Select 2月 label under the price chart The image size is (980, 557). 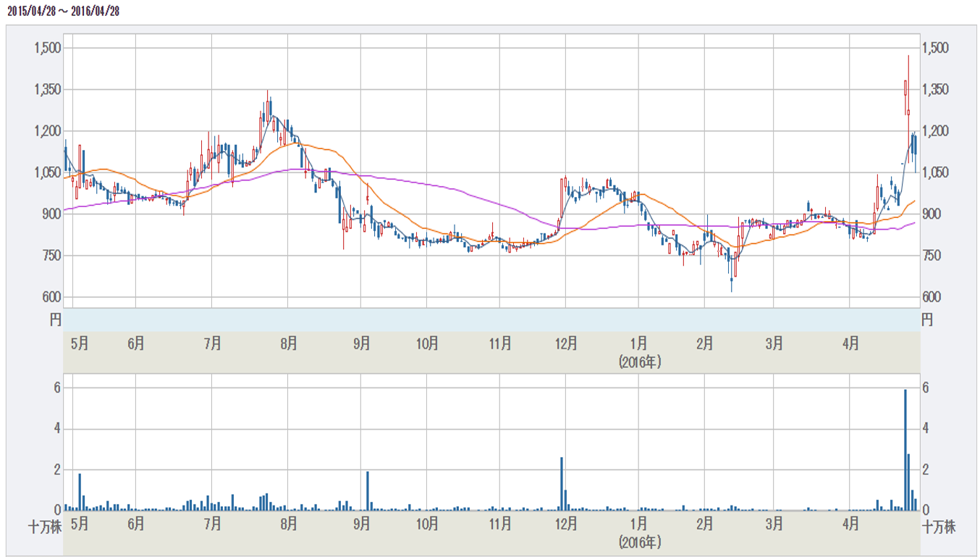(704, 343)
